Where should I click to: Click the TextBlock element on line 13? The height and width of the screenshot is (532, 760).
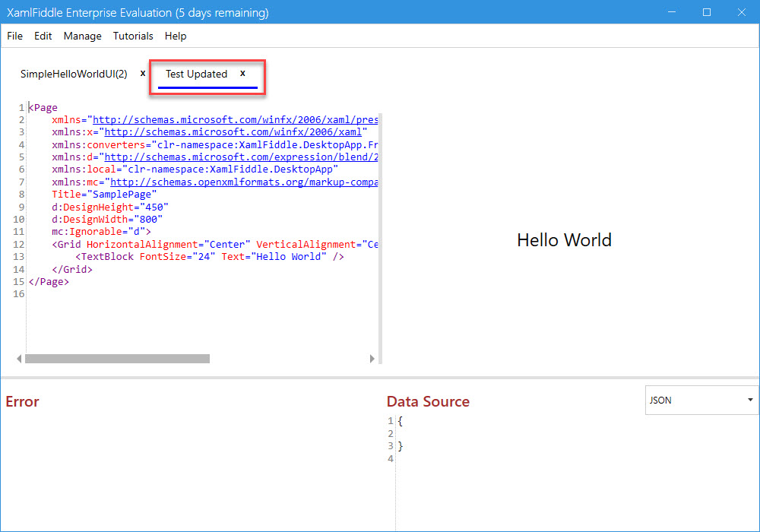[210, 256]
